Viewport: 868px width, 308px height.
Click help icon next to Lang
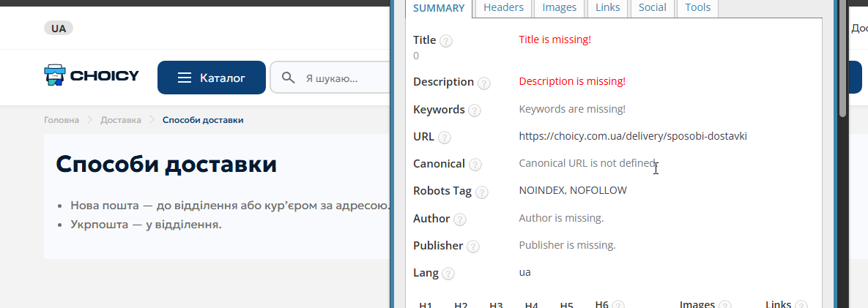click(448, 274)
